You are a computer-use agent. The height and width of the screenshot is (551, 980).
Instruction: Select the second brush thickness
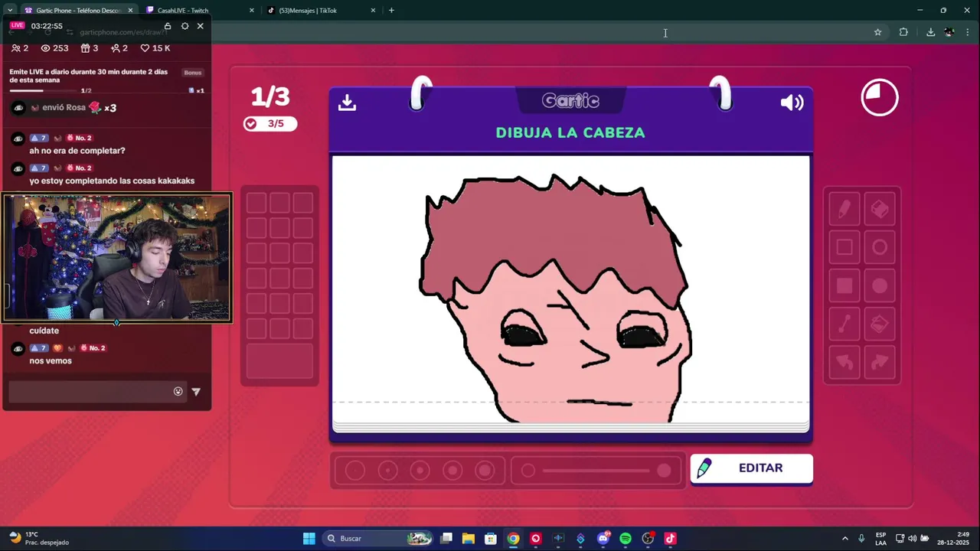point(388,471)
